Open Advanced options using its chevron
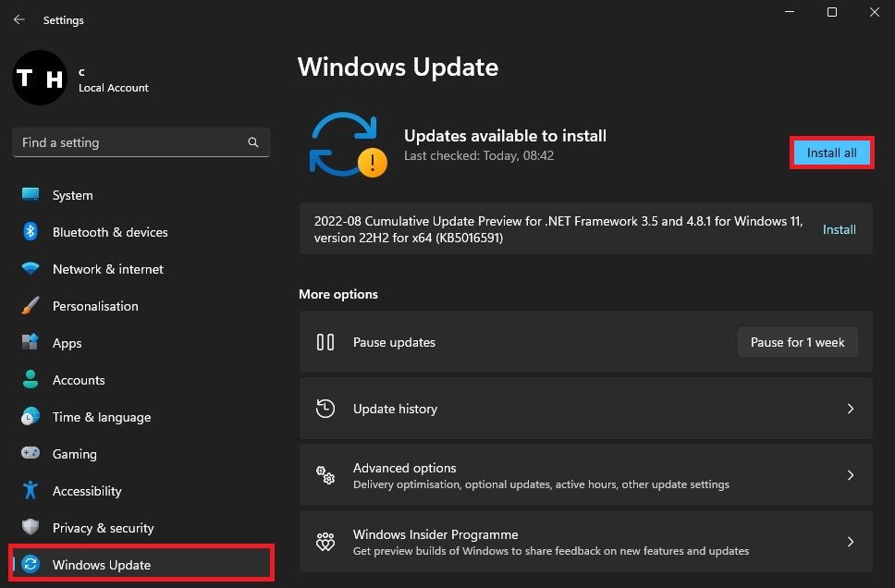 click(x=851, y=475)
